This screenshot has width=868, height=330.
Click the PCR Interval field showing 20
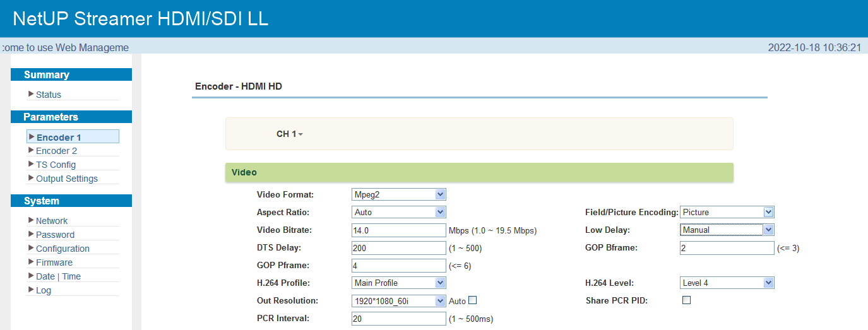click(x=399, y=319)
